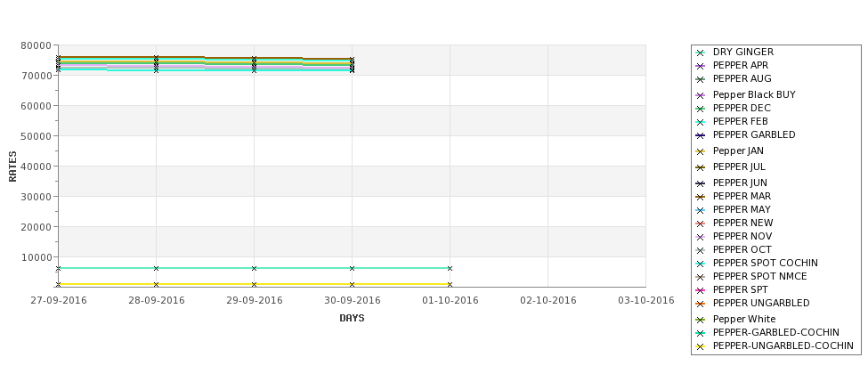This screenshot has height=382, width=868.
Task: Click the PEPPER UNGARBLED legend marker icon
Action: point(701,304)
